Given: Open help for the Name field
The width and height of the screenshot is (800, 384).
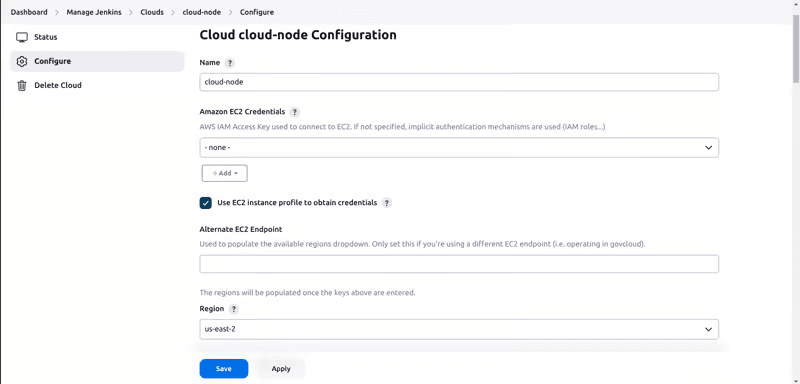Looking at the screenshot, I should (x=230, y=63).
